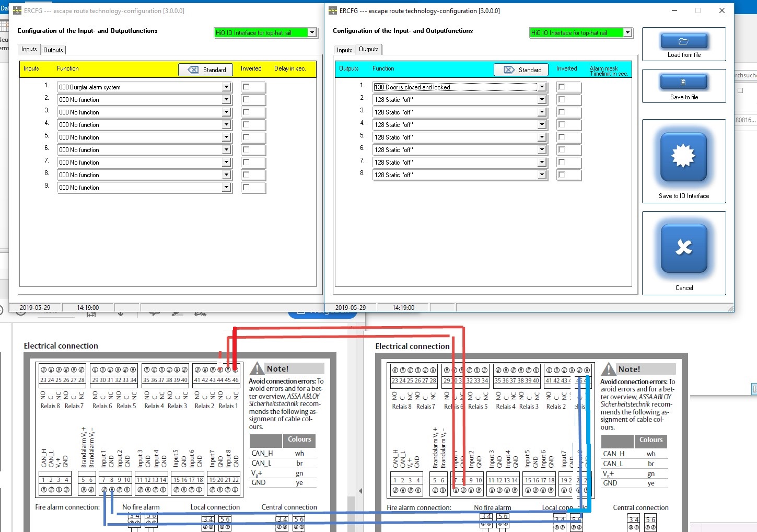Enable Inverted checkbox for input 1
Viewport: 757px width, 532px height.
[x=246, y=87]
